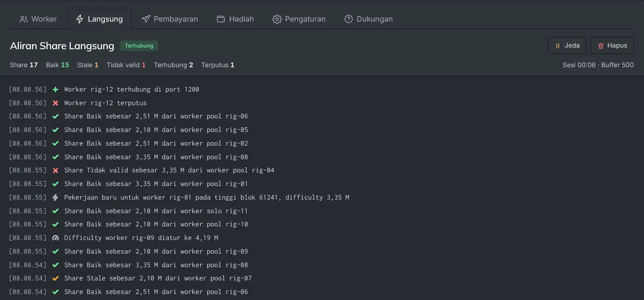Click the Stale 1 counter
The width and height of the screenshot is (644, 300).
click(x=88, y=65)
